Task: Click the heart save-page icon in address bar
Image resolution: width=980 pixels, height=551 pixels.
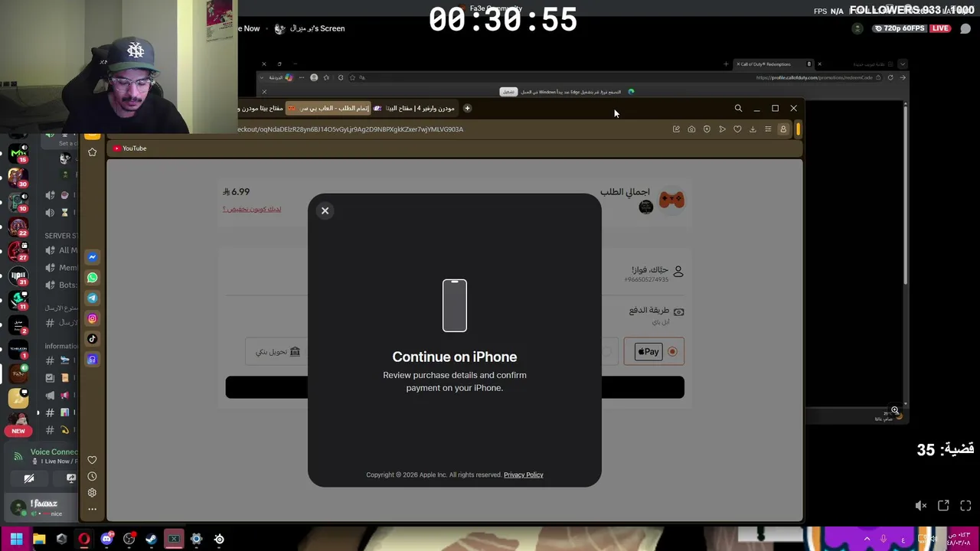Action: coord(737,129)
